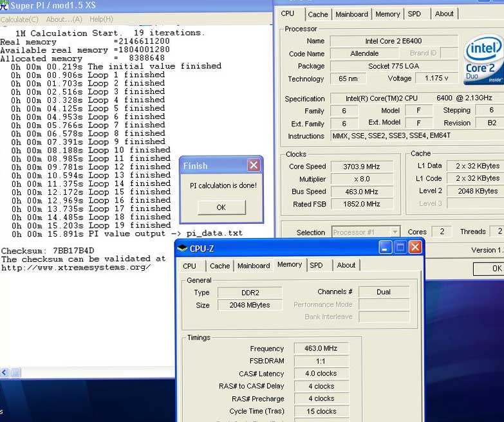
Task: Click the Cycle Time (Tras) value 15 clocks
Action: pyautogui.click(x=321, y=411)
